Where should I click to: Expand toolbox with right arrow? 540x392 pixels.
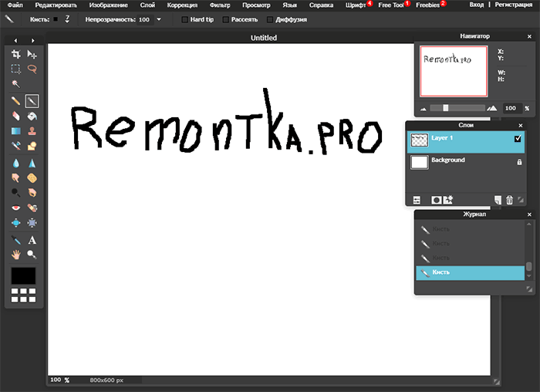tap(32, 41)
